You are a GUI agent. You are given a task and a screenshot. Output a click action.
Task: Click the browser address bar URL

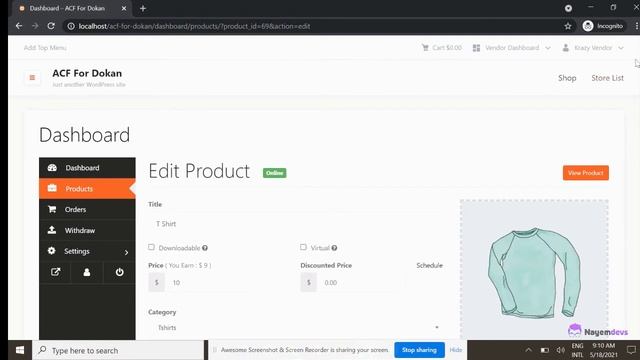point(194,26)
